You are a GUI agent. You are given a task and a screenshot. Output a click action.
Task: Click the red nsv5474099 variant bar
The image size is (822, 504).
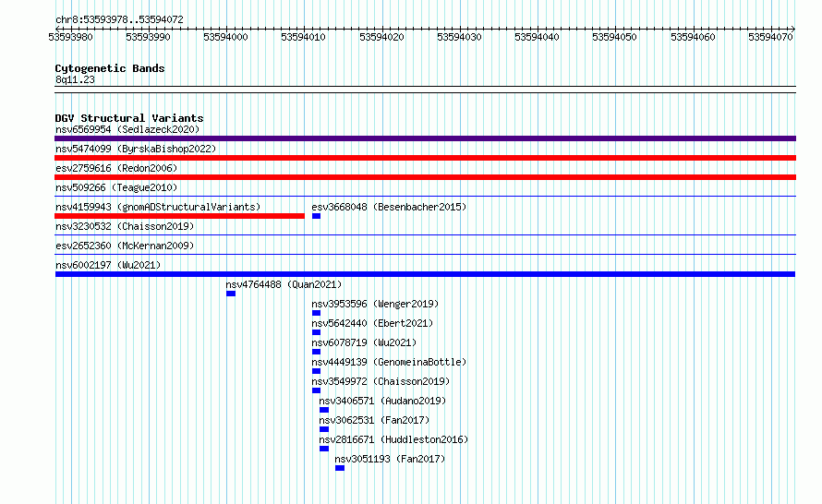click(x=425, y=158)
